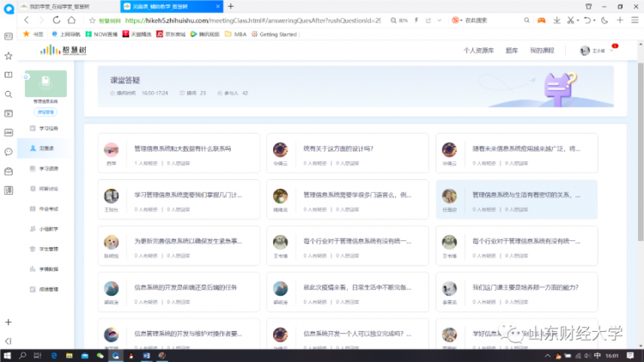Click the undo closed-tab arrow icon

587,20
